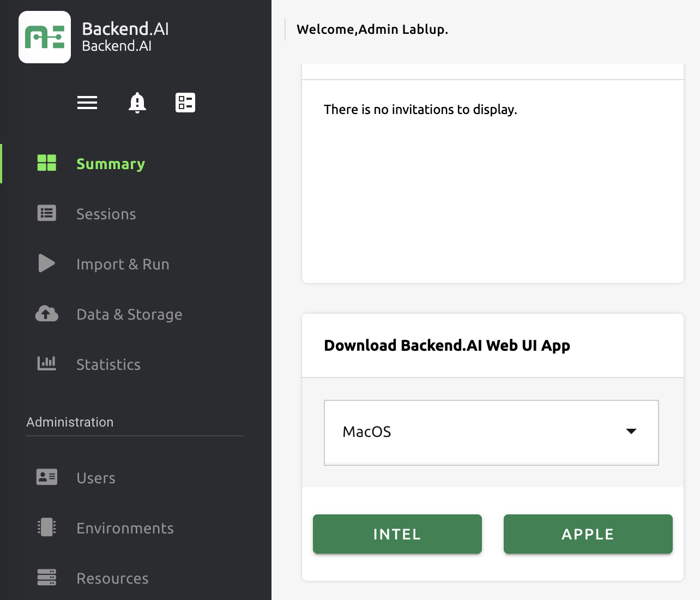
Task: Click the Summary grid icon
Action: (47, 163)
